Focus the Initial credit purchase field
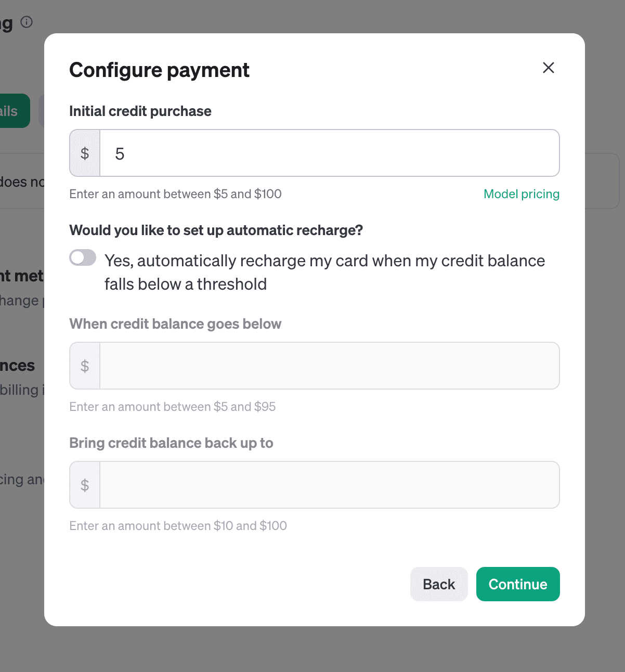 (x=330, y=153)
